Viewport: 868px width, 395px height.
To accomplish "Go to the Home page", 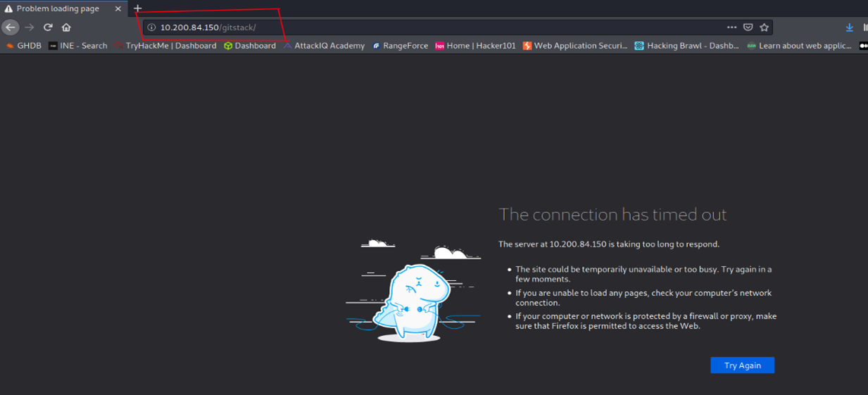I will pyautogui.click(x=66, y=27).
